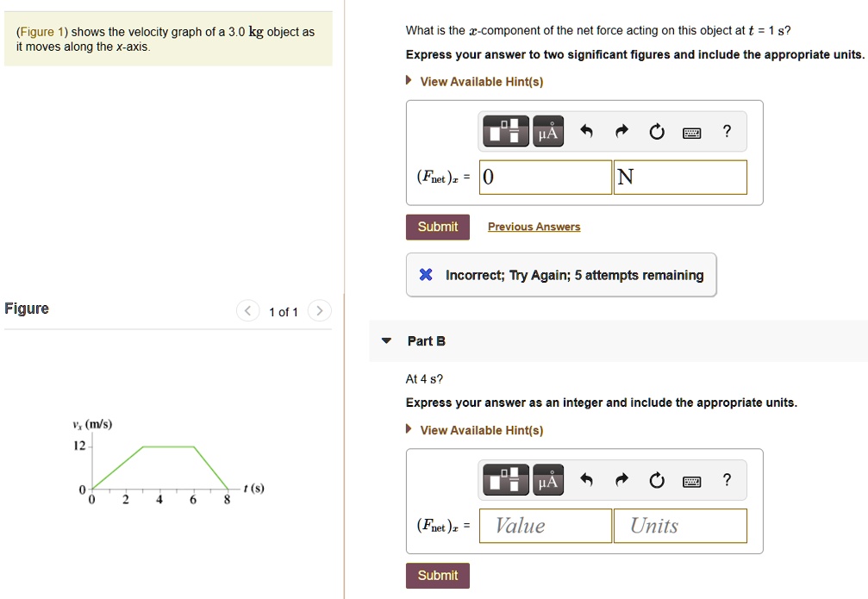This screenshot has width=868, height=599.
Task: Open Previous Answers for Part A
Action: click(534, 226)
